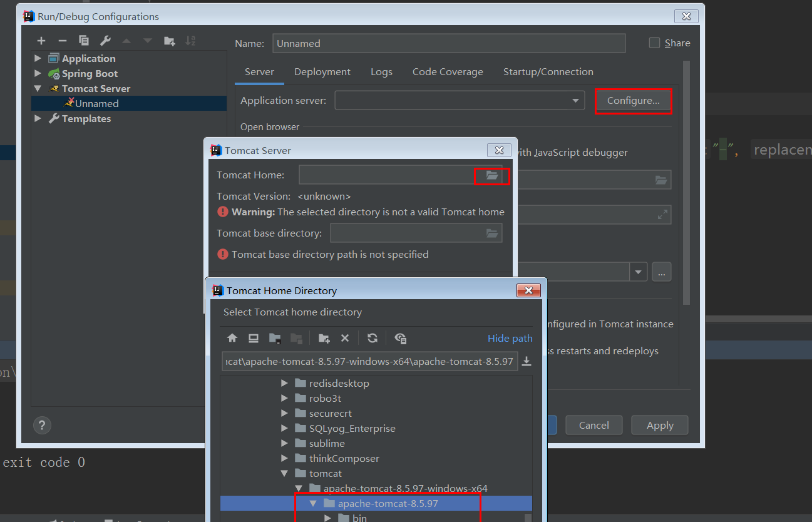
Task: Copy the selected configuration
Action: tap(84, 41)
